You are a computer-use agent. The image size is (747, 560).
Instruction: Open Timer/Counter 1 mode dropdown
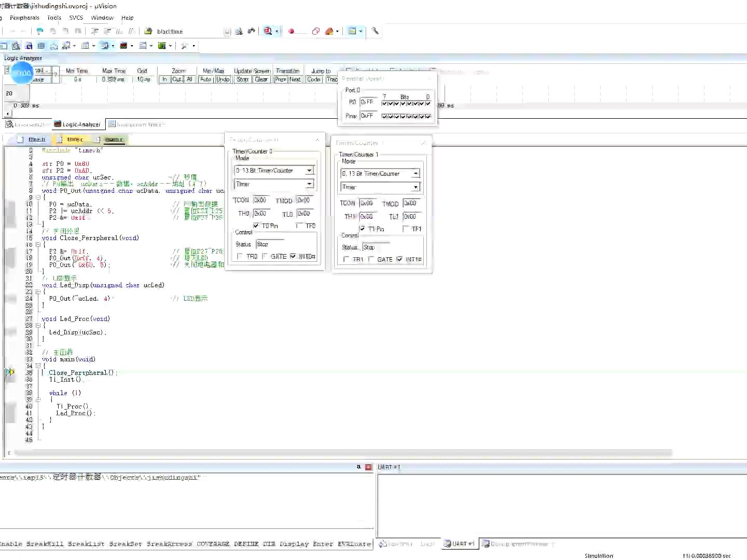click(x=416, y=174)
